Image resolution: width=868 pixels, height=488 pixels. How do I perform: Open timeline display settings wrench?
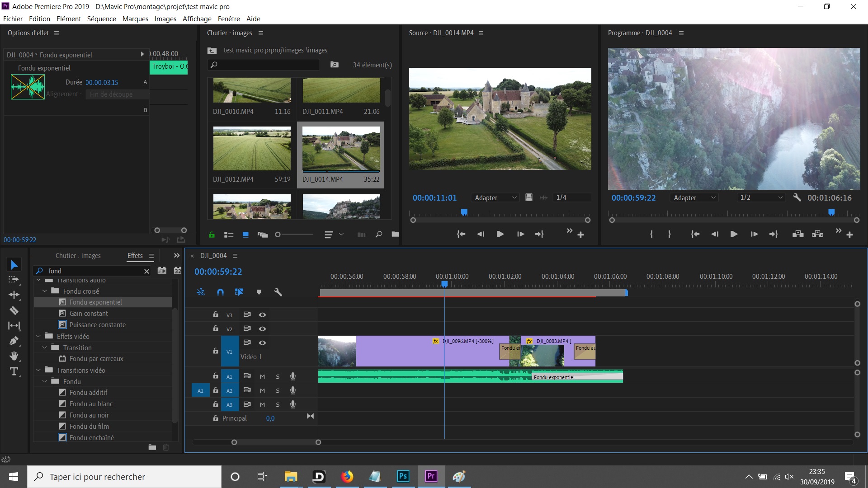278,292
